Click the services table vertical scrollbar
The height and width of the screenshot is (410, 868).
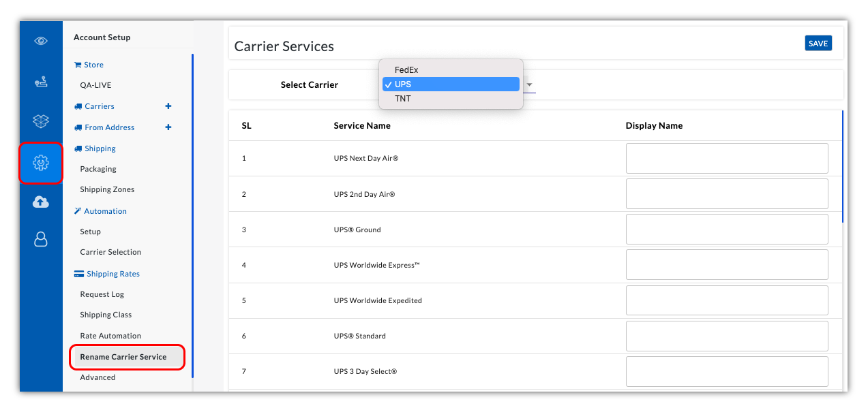843,167
